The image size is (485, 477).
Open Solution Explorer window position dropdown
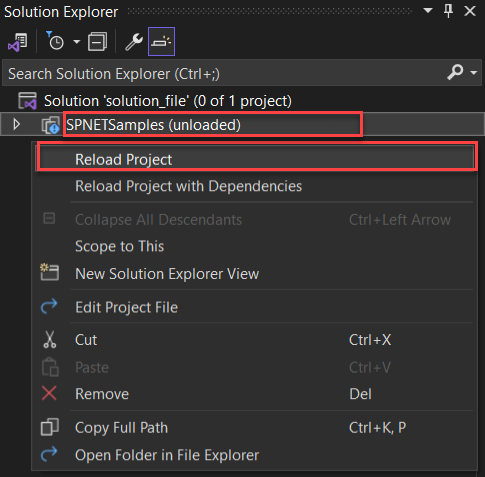tap(428, 11)
